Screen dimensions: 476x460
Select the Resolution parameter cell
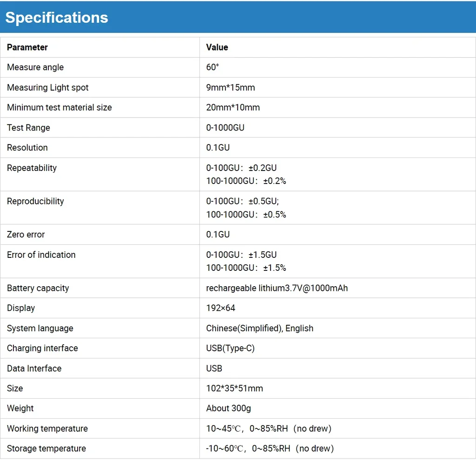tap(99, 148)
